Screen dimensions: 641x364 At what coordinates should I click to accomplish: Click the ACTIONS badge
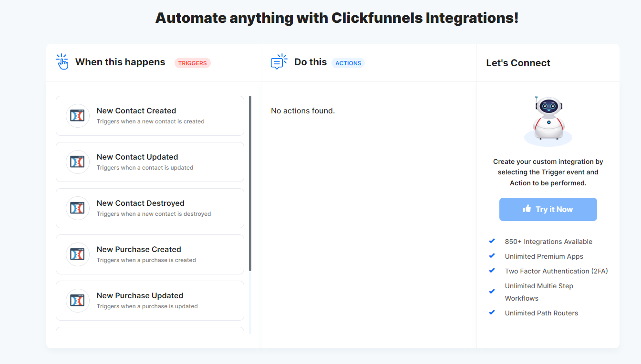pos(348,63)
